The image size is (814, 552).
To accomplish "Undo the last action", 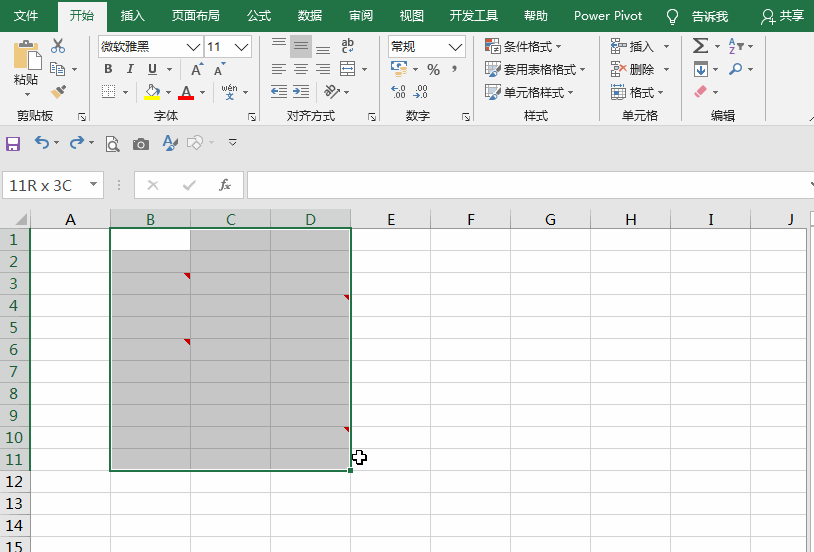I will (42, 142).
